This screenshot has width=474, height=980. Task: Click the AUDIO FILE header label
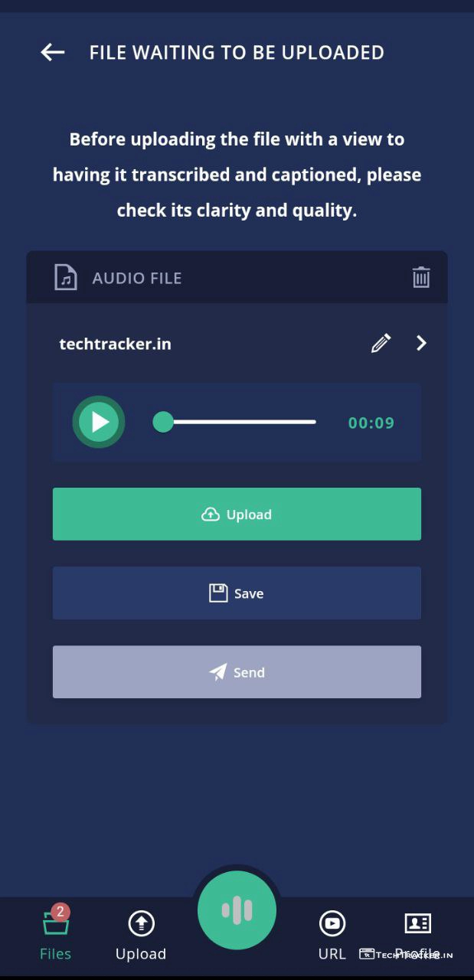click(x=137, y=278)
